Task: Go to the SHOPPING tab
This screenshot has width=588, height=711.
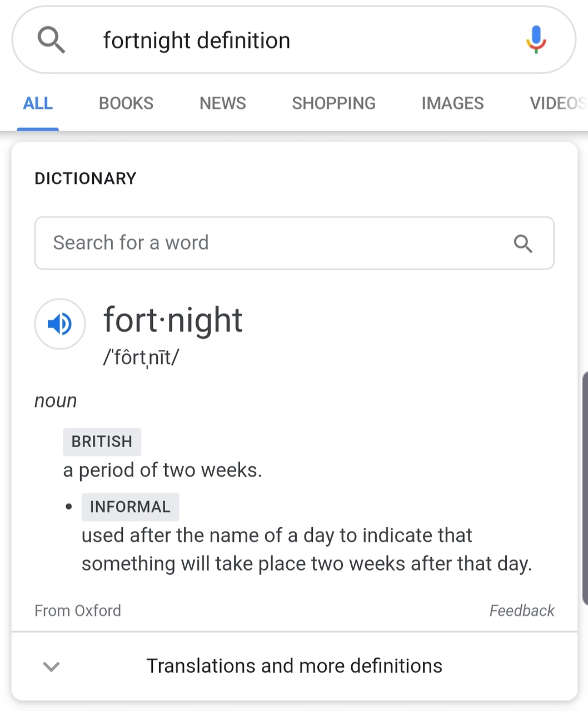Action: tap(333, 103)
